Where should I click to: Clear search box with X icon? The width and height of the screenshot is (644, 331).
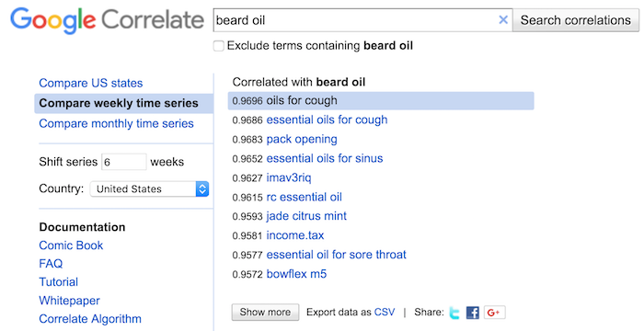[x=503, y=19]
